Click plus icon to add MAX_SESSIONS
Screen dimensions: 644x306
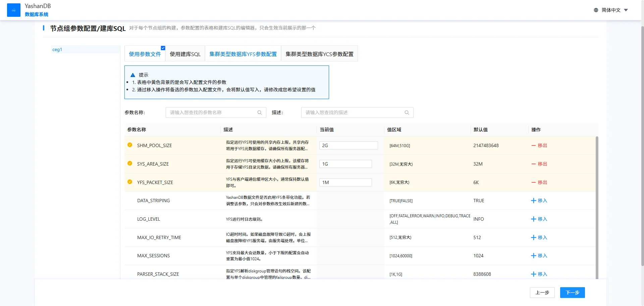pyautogui.click(x=533, y=256)
